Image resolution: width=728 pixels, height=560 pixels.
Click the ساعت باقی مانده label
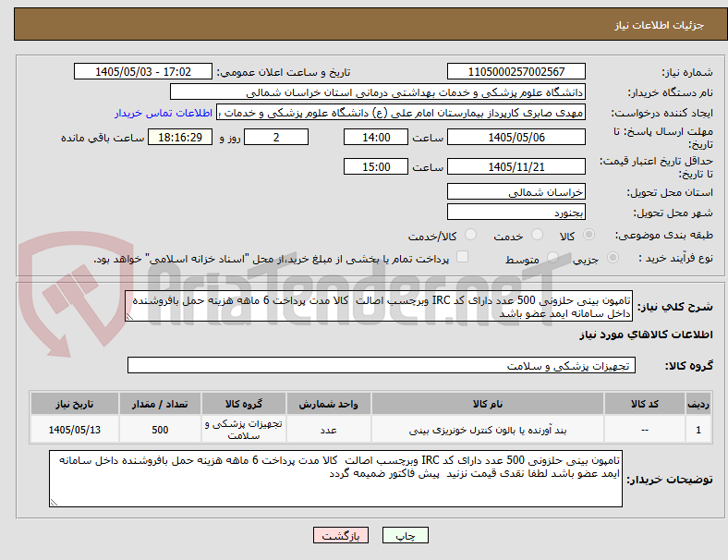(103, 138)
